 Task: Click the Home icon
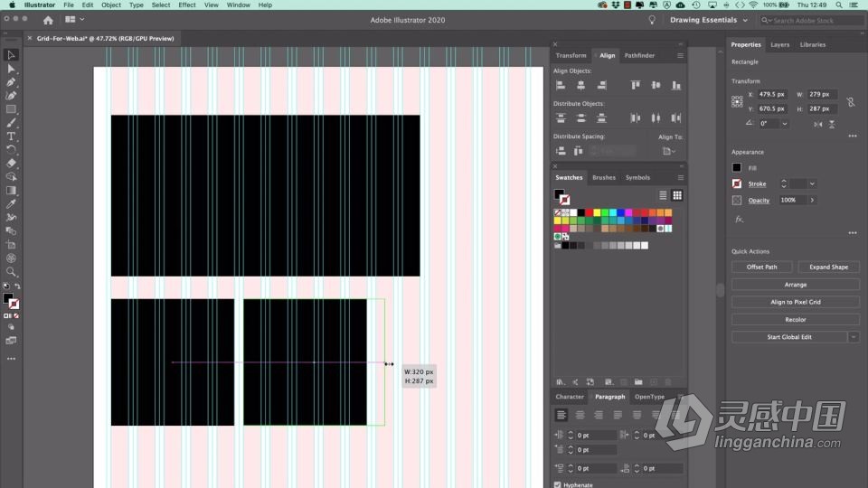[x=48, y=20]
